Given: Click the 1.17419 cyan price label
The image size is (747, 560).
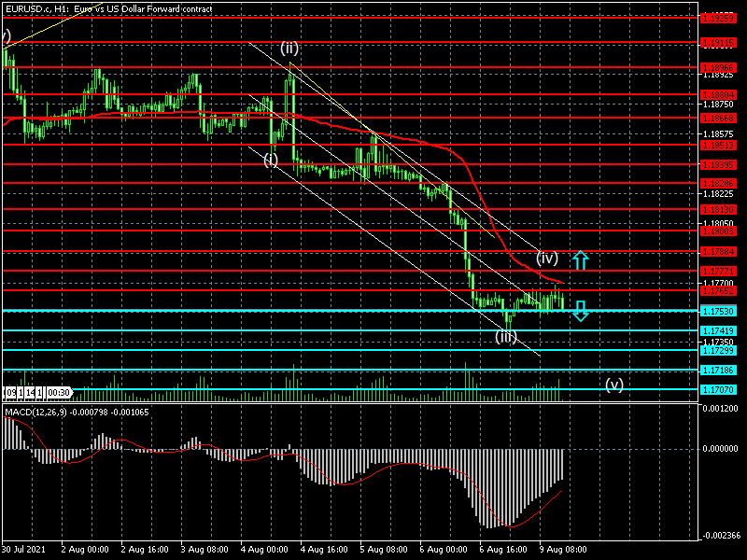Looking at the screenshot, I should [x=718, y=330].
